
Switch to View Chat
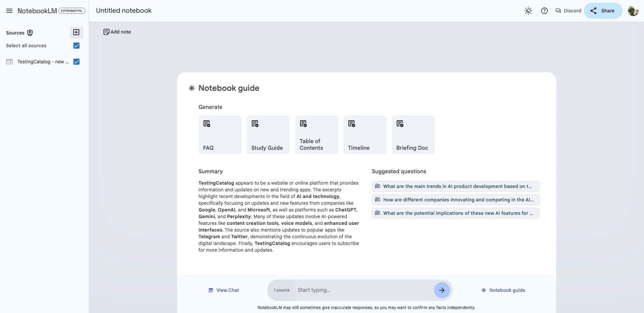click(x=224, y=290)
